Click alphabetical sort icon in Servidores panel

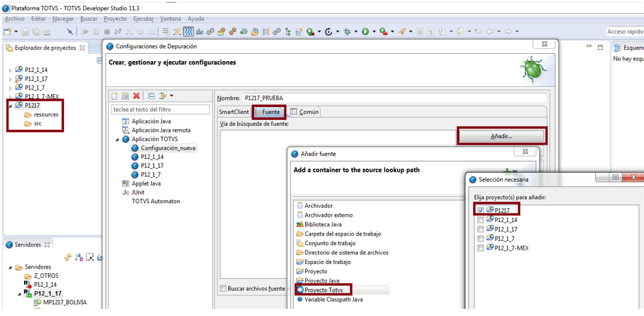(79, 258)
